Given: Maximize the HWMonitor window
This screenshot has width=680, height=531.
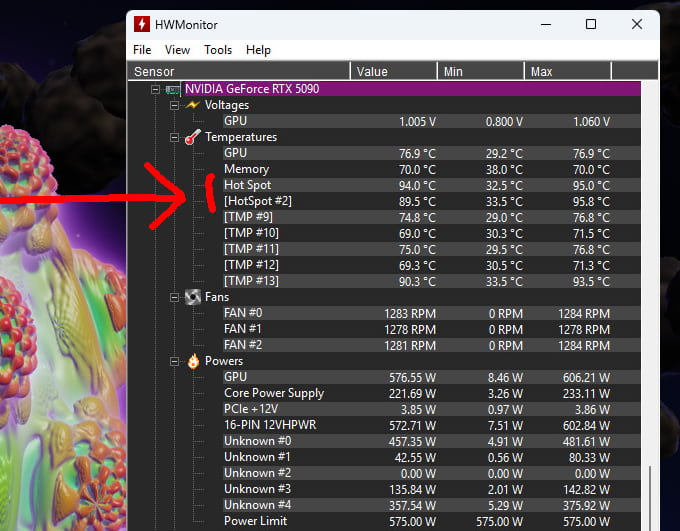Looking at the screenshot, I should point(591,24).
